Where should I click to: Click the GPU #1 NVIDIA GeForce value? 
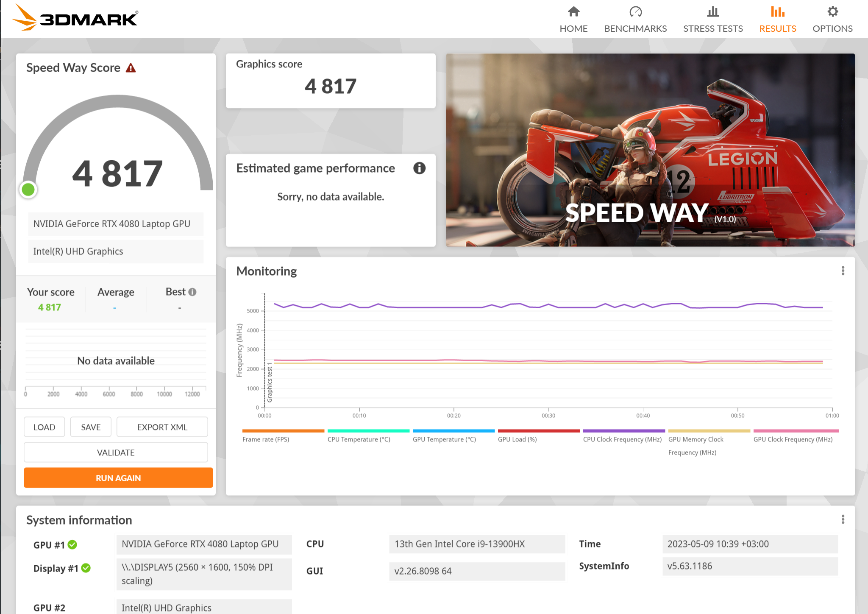tap(204, 544)
